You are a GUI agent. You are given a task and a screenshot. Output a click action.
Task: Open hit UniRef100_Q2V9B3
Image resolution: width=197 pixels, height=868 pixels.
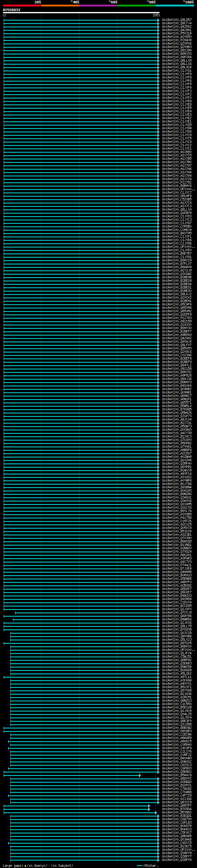click(x=177, y=47)
